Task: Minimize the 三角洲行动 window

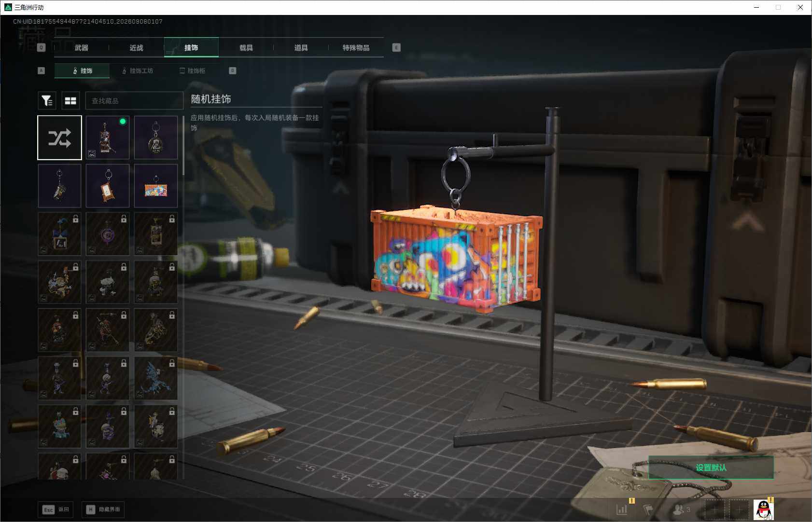Action: click(x=756, y=7)
